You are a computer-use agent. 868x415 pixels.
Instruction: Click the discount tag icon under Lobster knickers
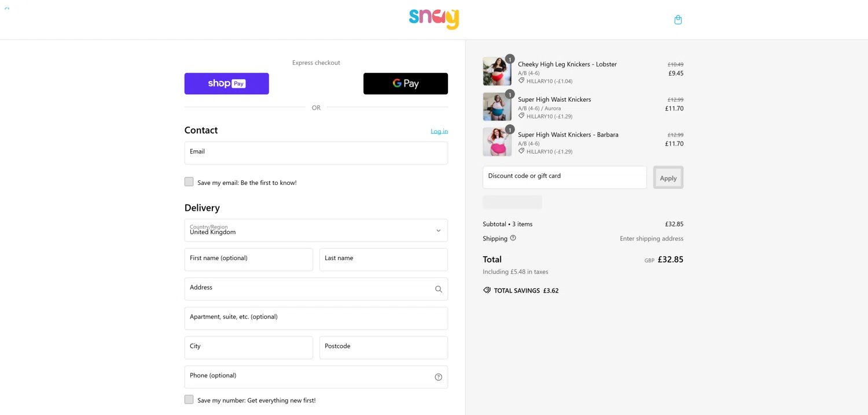coord(521,81)
